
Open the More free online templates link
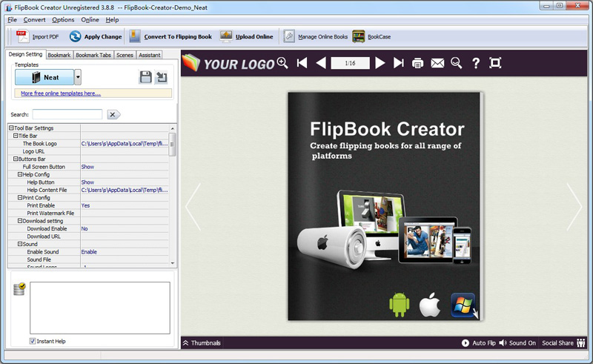[x=61, y=93]
